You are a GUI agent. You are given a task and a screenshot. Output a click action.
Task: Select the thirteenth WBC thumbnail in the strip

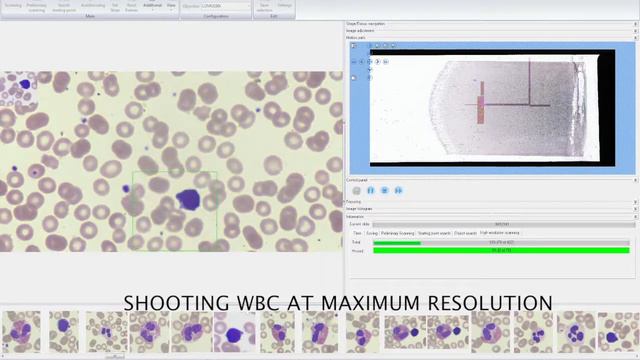point(533,331)
